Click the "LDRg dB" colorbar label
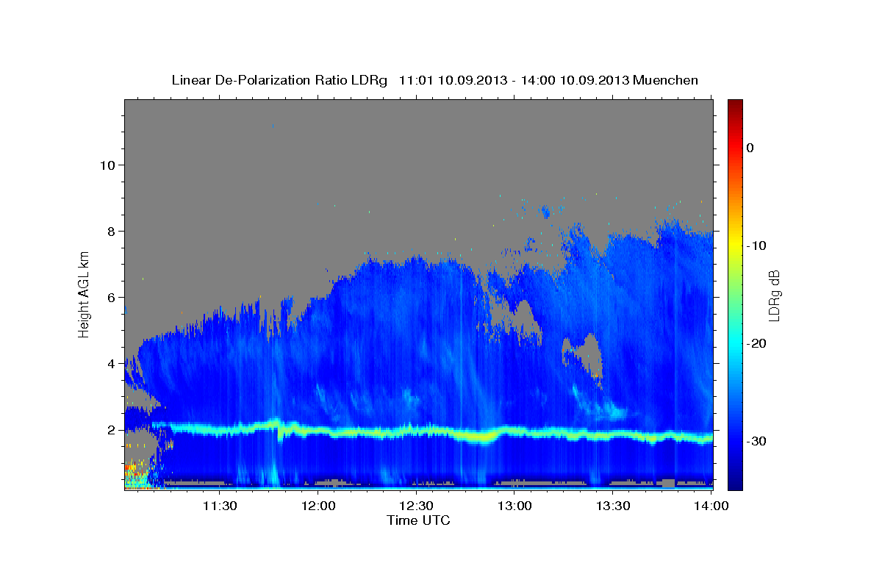The width and height of the screenshot is (882, 588). 774,295
